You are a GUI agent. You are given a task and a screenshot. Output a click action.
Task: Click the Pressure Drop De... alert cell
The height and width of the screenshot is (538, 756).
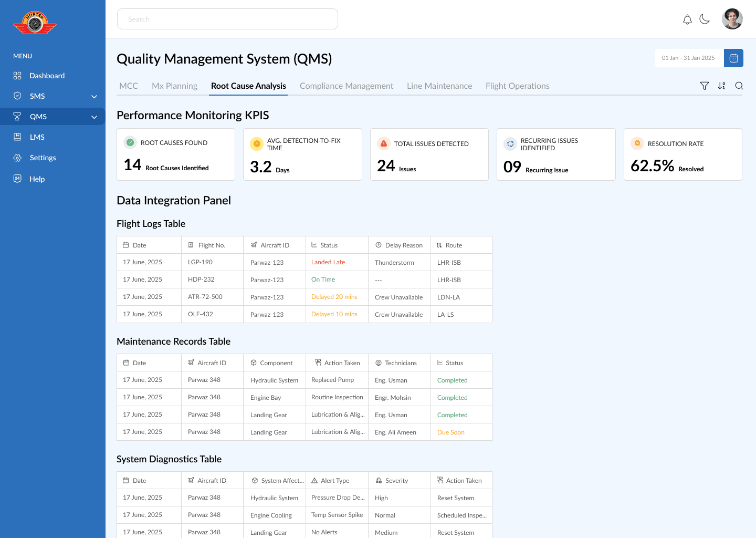(x=338, y=498)
